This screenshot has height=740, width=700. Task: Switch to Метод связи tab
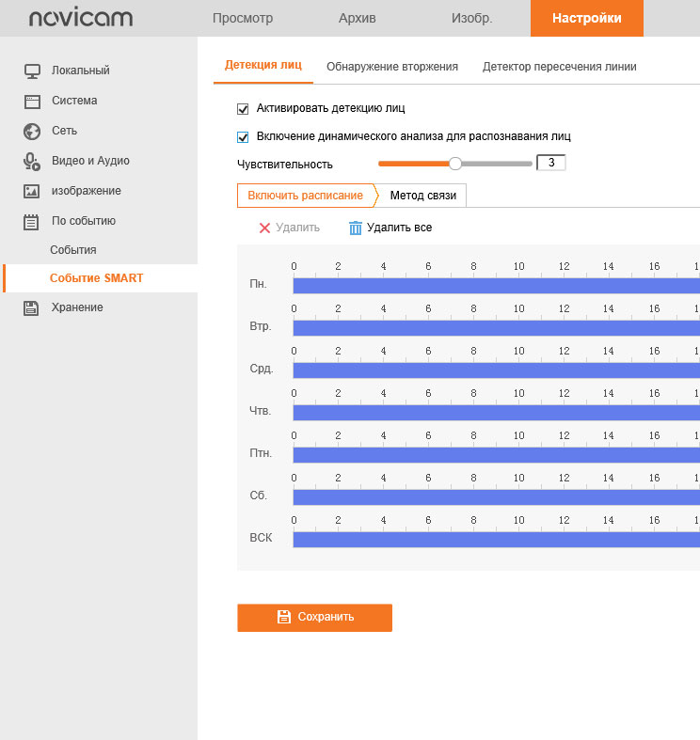[422, 196]
